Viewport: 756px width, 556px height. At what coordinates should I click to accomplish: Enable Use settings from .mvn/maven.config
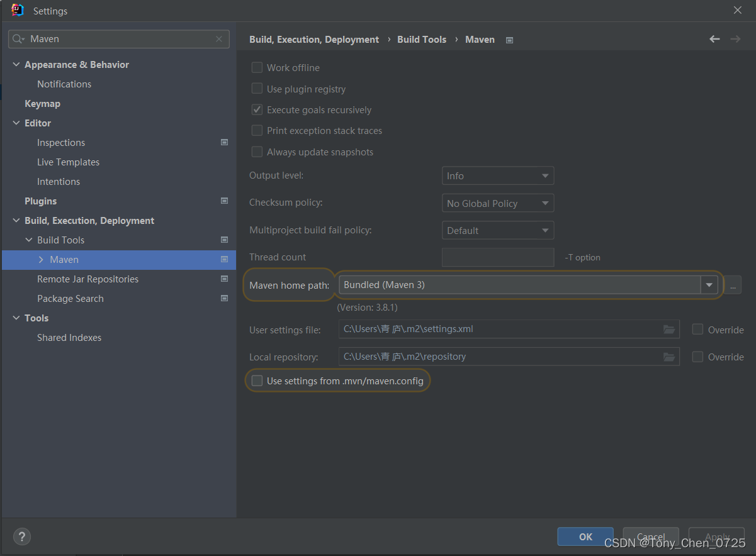(x=257, y=381)
